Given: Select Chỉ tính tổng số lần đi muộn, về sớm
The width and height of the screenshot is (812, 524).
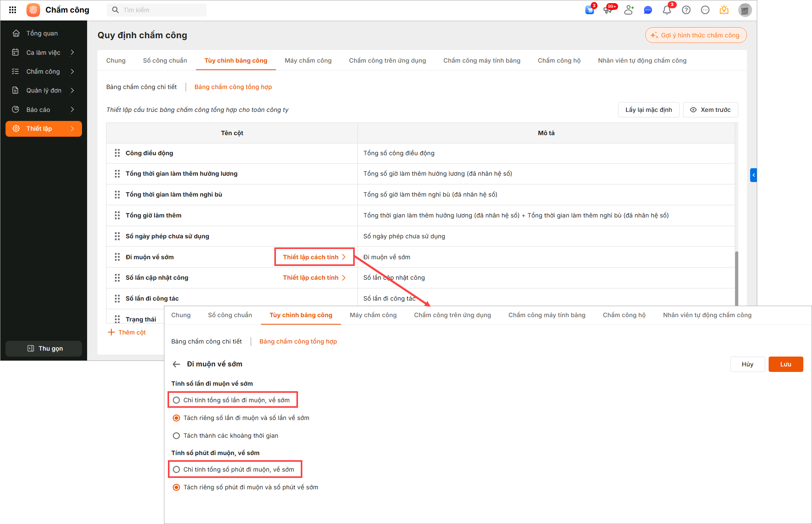Looking at the screenshot, I should (177, 400).
